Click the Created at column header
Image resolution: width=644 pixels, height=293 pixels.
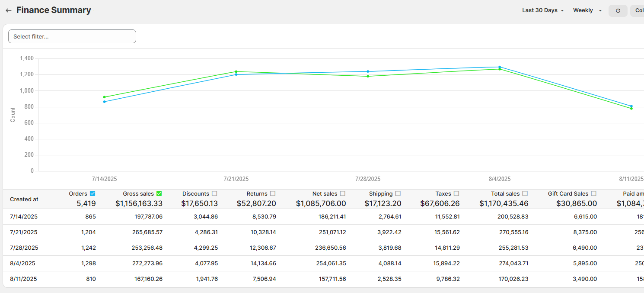click(24, 199)
